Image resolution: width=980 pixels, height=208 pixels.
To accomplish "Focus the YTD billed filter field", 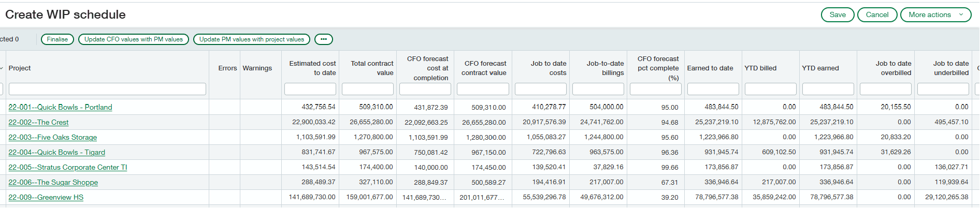I will [x=771, y=89].
